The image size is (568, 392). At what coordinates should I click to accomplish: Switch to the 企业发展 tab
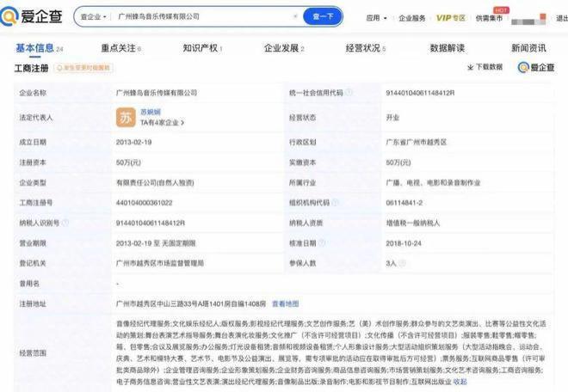[x=284, y=48]
